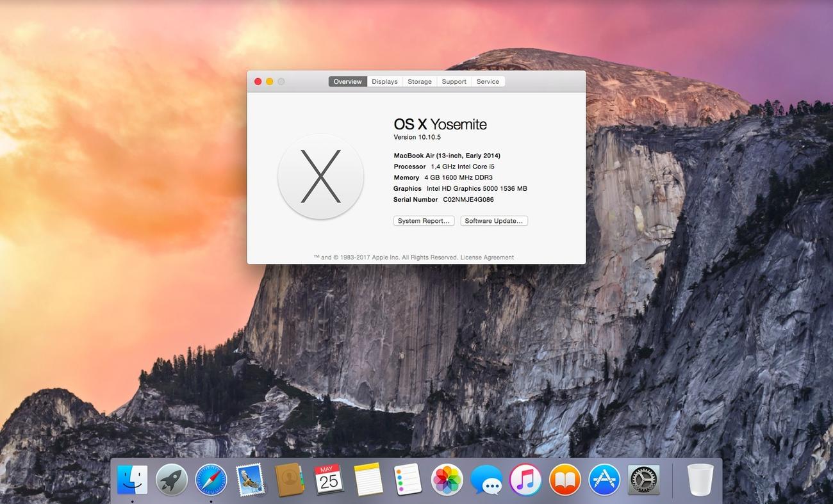Open Finder from the Dock
This screenshot has height=504, width=833.
(132, 480)
